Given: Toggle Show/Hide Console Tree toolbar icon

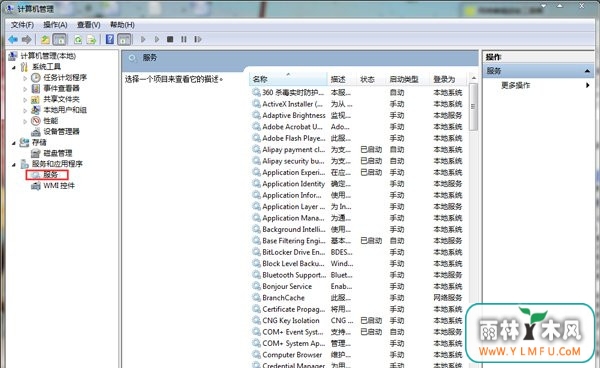Looking at the screenshot, I should pyautogui.click(x=59, y=39).
